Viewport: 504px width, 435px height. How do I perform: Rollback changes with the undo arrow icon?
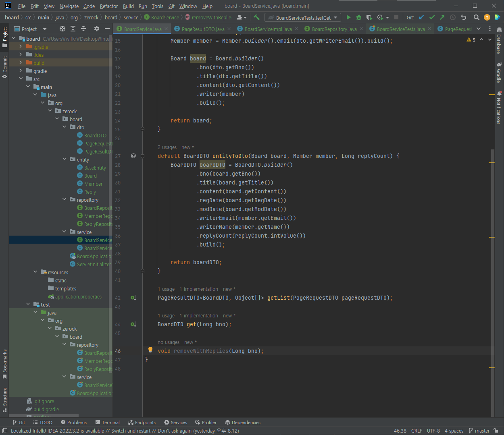(x=463, y=17)
